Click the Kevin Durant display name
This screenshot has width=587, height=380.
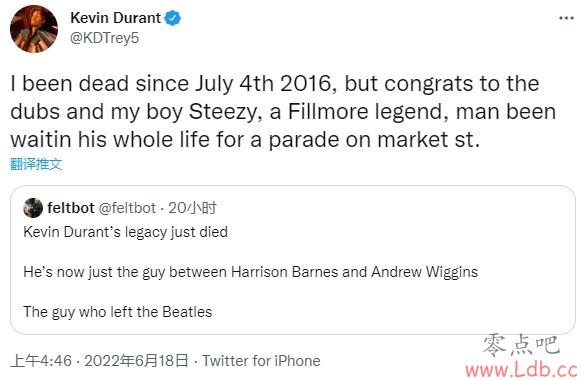pyautogui.click(x=115, y=18)
